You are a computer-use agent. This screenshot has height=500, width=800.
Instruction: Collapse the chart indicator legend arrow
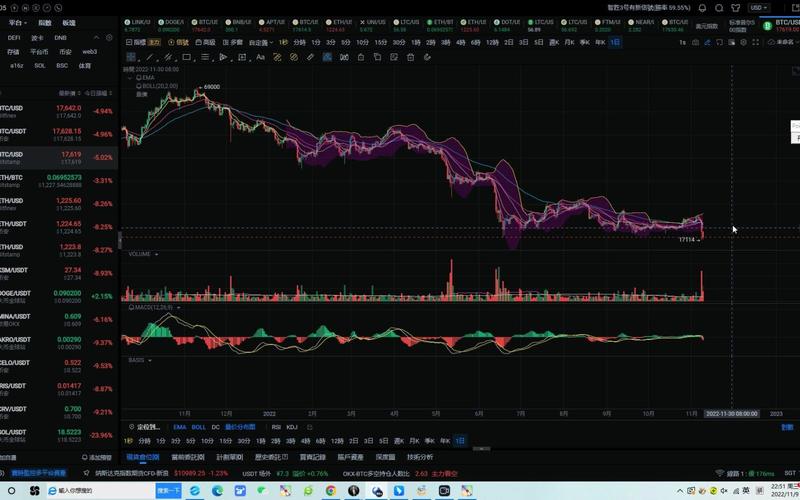click(130, 78)
